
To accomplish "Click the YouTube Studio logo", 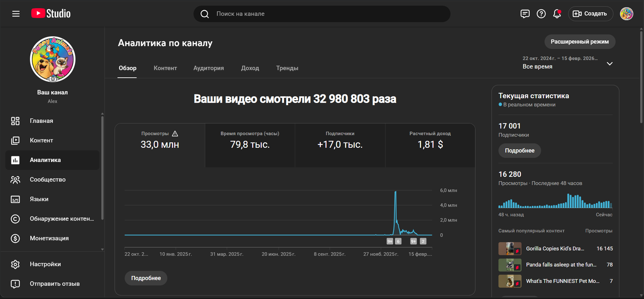I will click(x=51, y=14).
